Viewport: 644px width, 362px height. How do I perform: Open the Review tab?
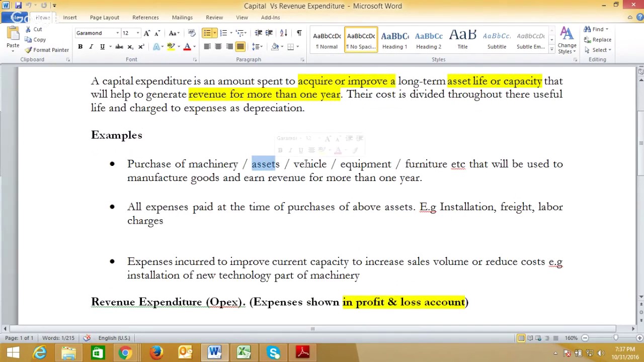point(214,18)
